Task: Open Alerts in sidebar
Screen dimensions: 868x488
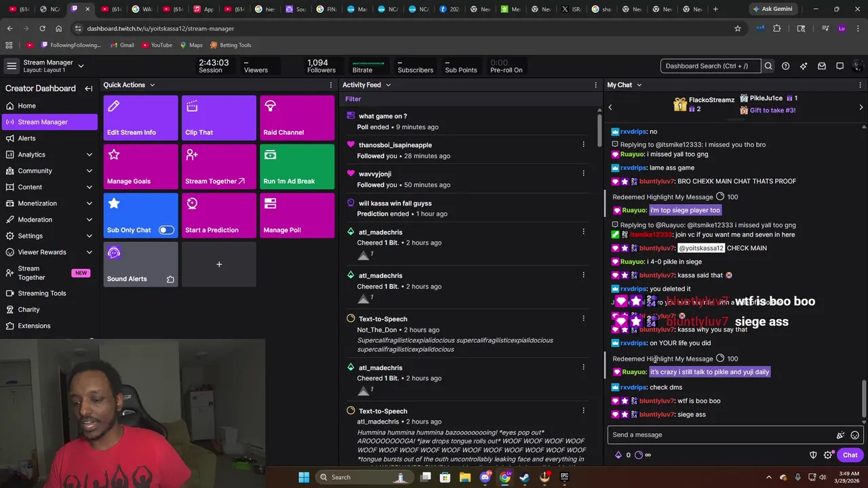Action: point(49,138)
